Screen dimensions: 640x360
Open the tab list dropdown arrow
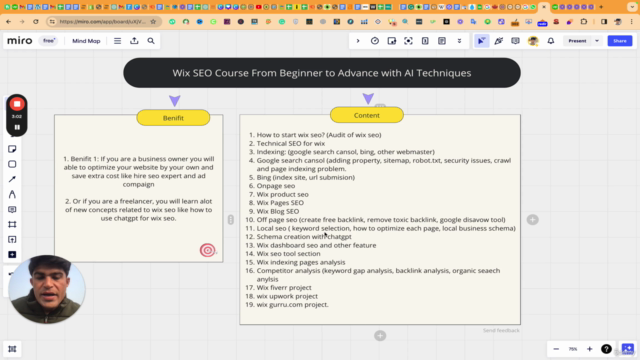point(632,7)
